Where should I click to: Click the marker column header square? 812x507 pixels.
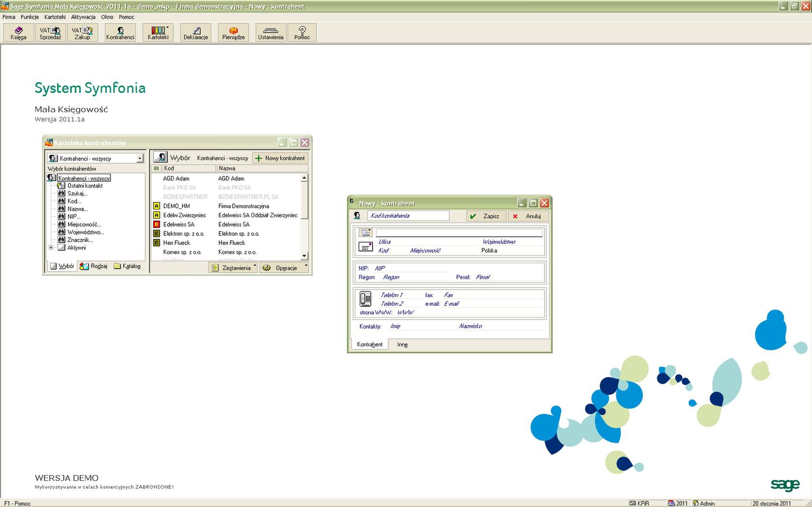pos(157,168)
